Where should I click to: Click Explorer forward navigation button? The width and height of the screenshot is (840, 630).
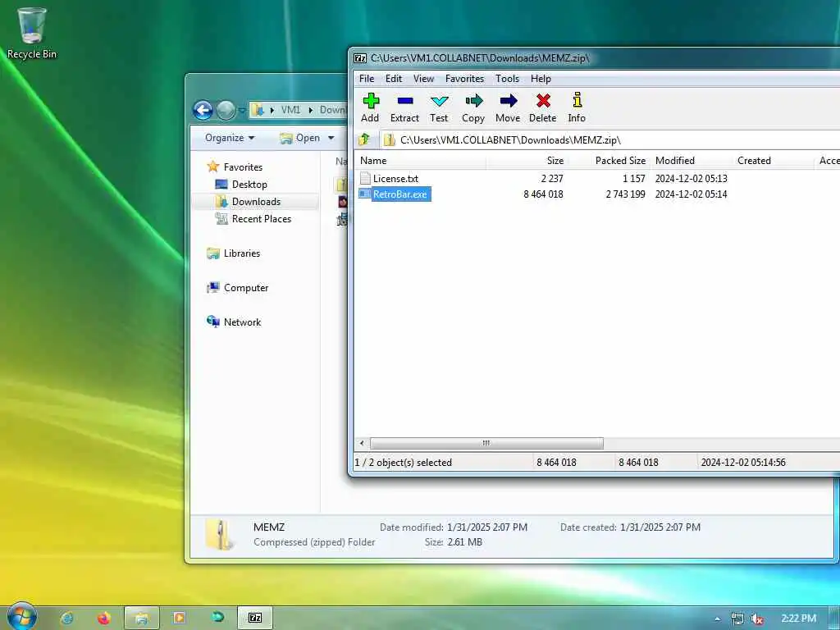[x=226, y=110]
